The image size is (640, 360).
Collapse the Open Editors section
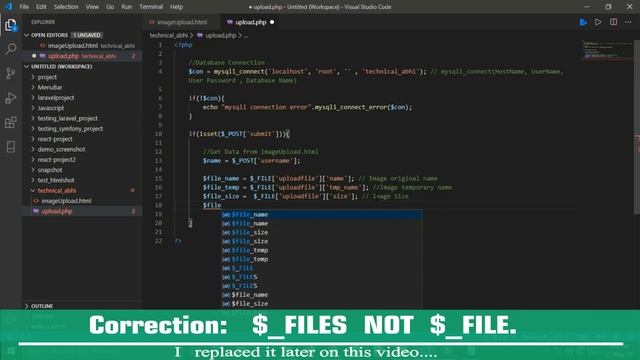(27, 35)
